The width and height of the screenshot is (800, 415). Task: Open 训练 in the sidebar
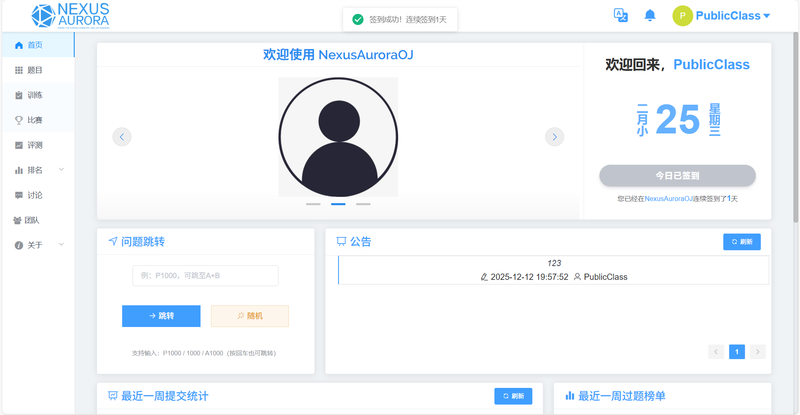coord(38,95)
